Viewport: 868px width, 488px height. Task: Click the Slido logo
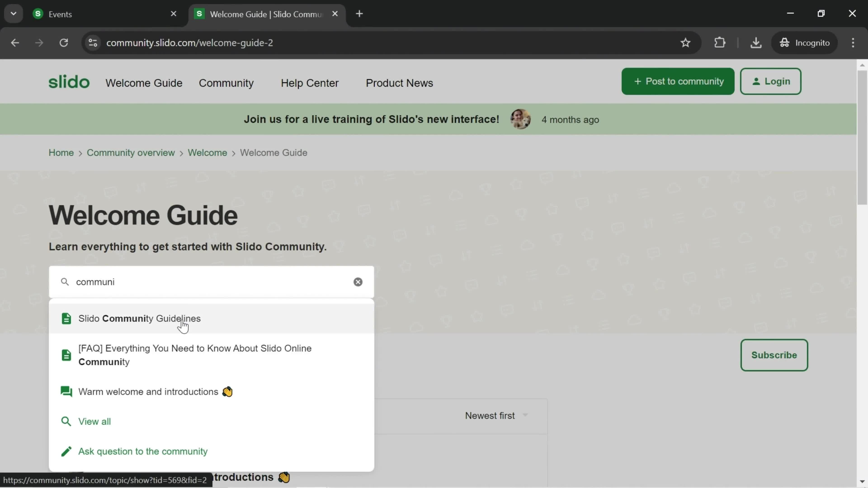click(x=69, y=82)
